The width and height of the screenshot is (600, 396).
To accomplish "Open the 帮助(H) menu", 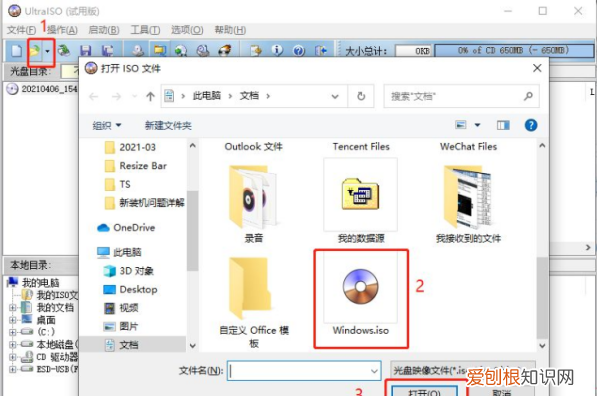I will (230, 30).
